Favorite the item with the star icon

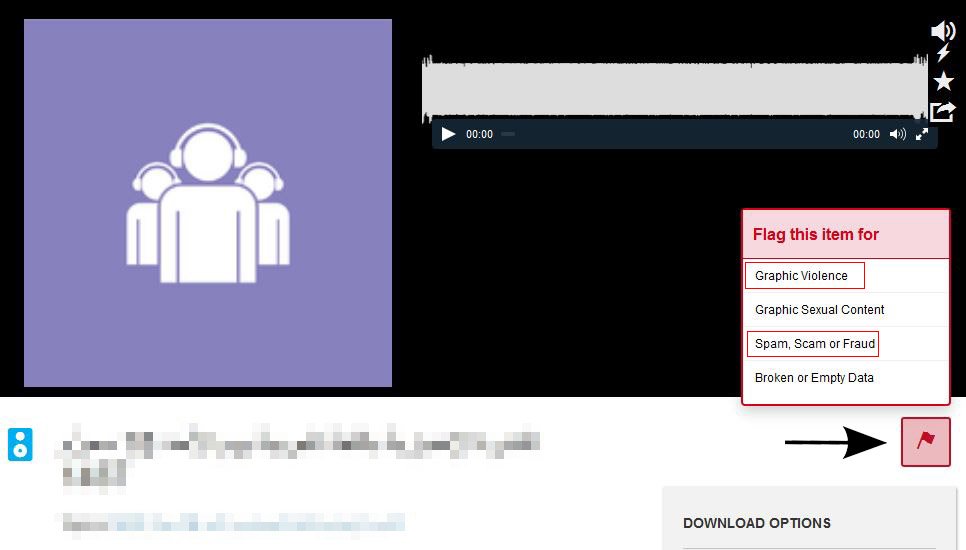pos(943,81)
